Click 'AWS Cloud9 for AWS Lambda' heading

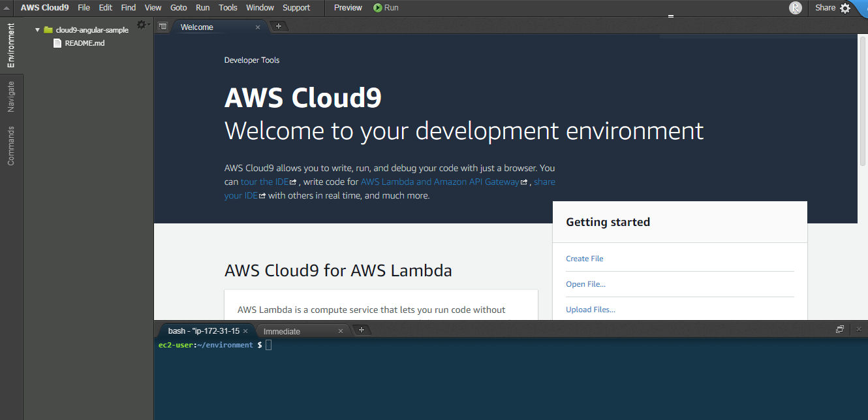338,270
